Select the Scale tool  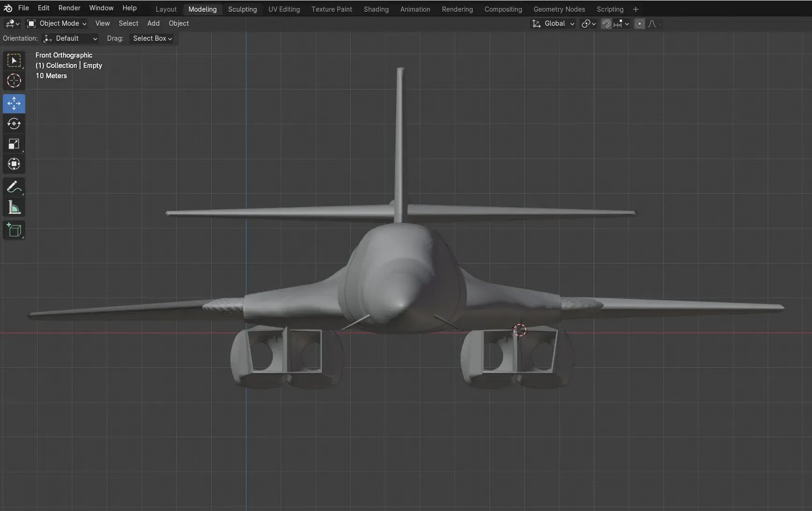click(14, 144)
